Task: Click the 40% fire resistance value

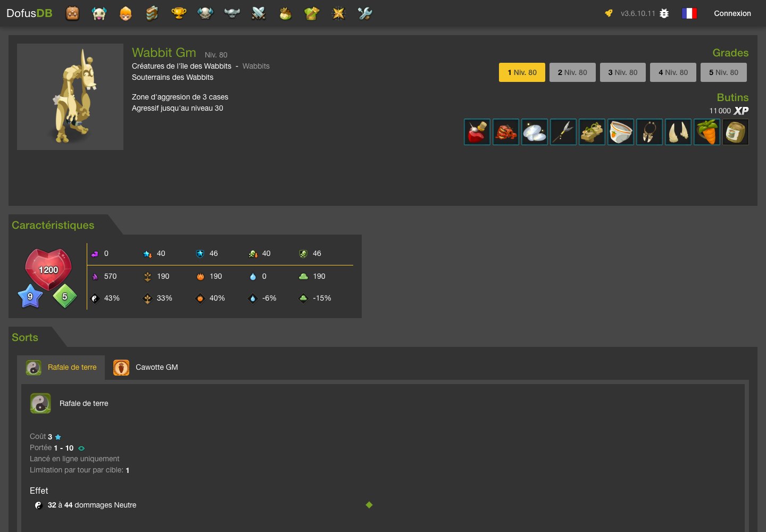Action: coord(217,298)
